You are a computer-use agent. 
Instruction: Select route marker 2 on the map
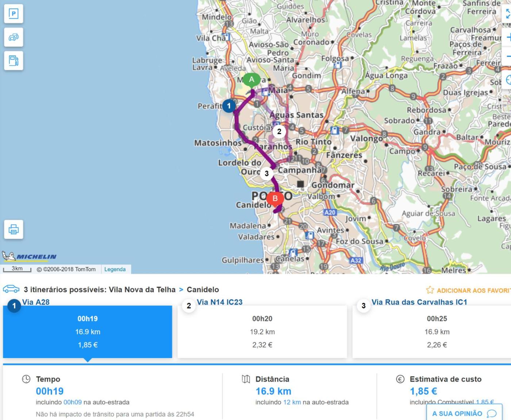tap(279, 132)
